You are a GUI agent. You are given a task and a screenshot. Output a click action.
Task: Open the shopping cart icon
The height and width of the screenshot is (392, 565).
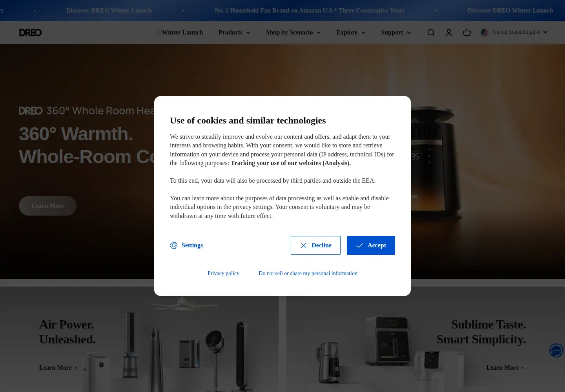click(467, 33)
